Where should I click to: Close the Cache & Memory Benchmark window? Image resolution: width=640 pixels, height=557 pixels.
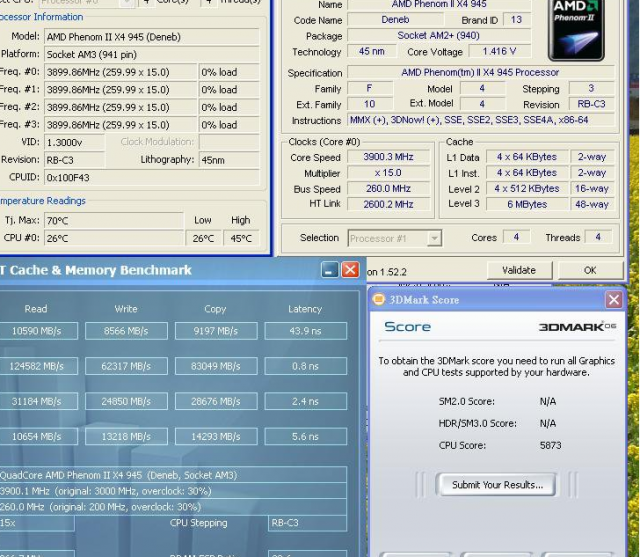(x=350, y=270)
